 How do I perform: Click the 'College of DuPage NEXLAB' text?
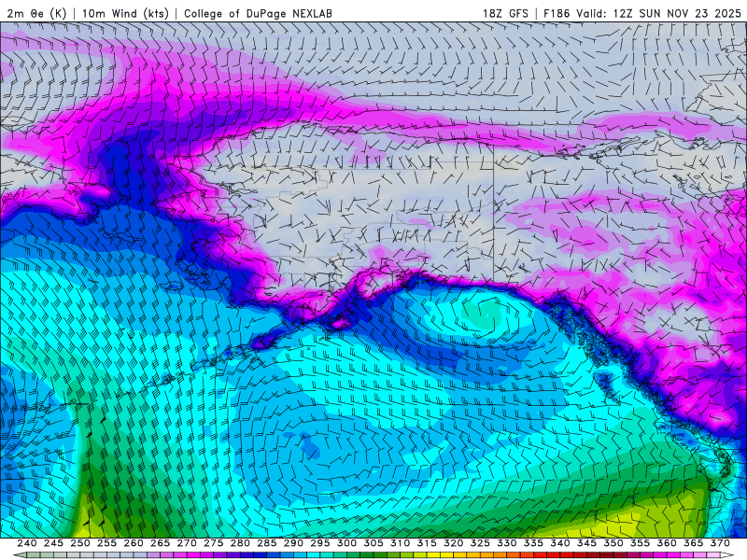tap(258, 13)
